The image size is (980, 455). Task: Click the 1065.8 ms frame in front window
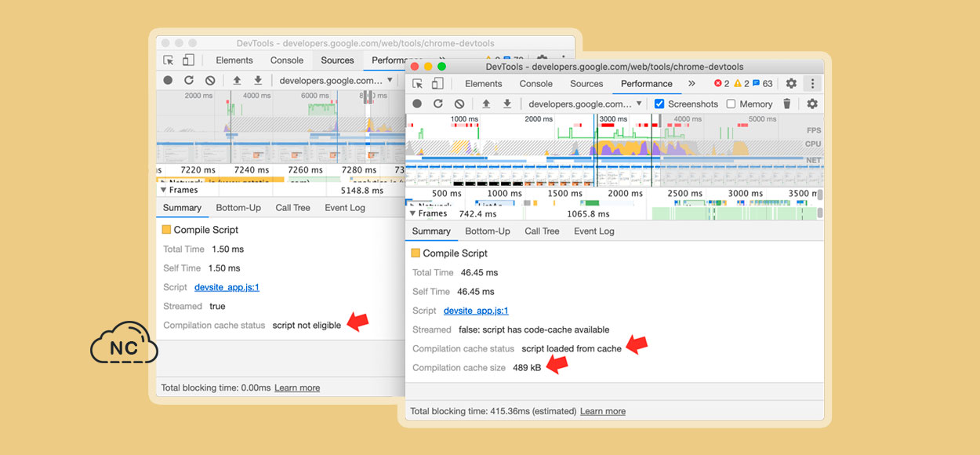588,213
